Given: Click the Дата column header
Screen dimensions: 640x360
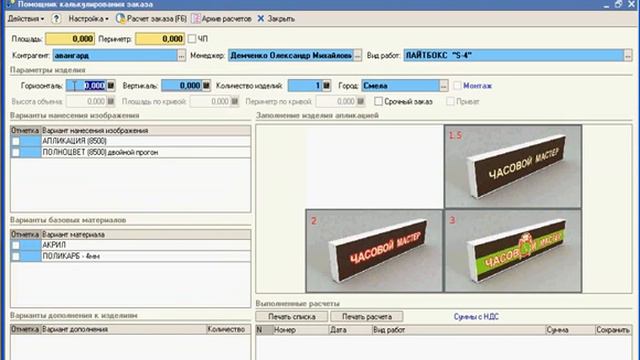Looking at the screenshot, I should [x=350, y=330].
